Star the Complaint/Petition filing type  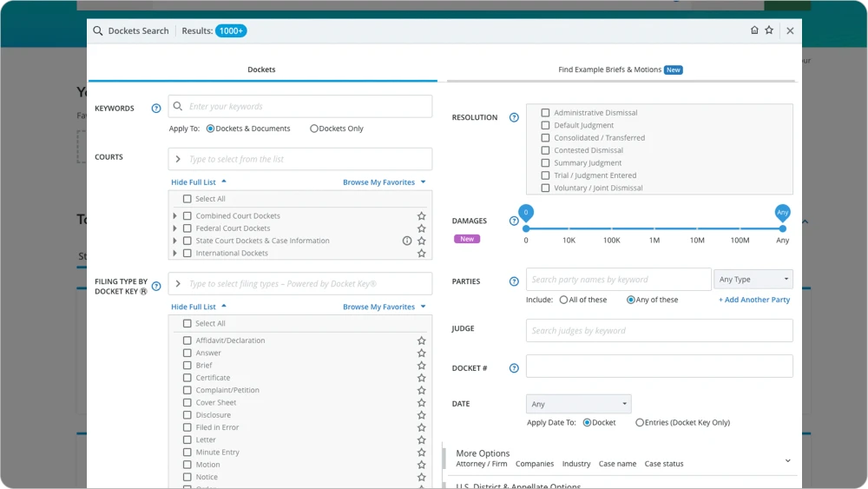point(422,390)
